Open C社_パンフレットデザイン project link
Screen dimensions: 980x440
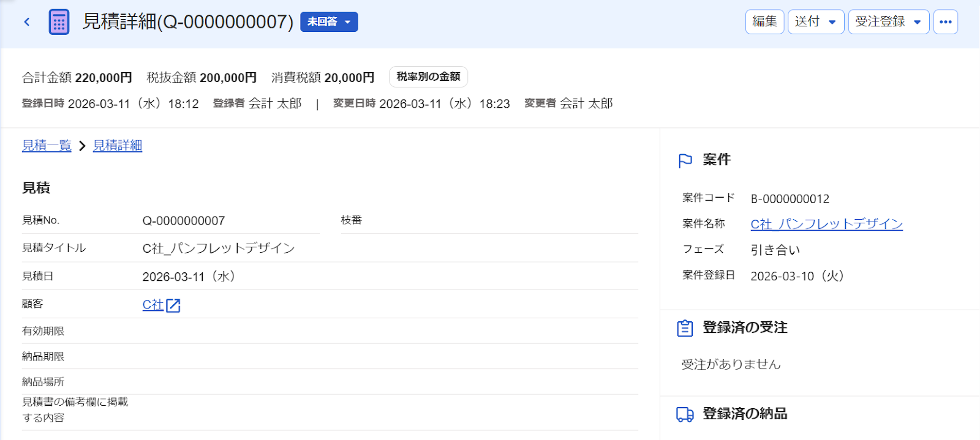coord(827,224)
